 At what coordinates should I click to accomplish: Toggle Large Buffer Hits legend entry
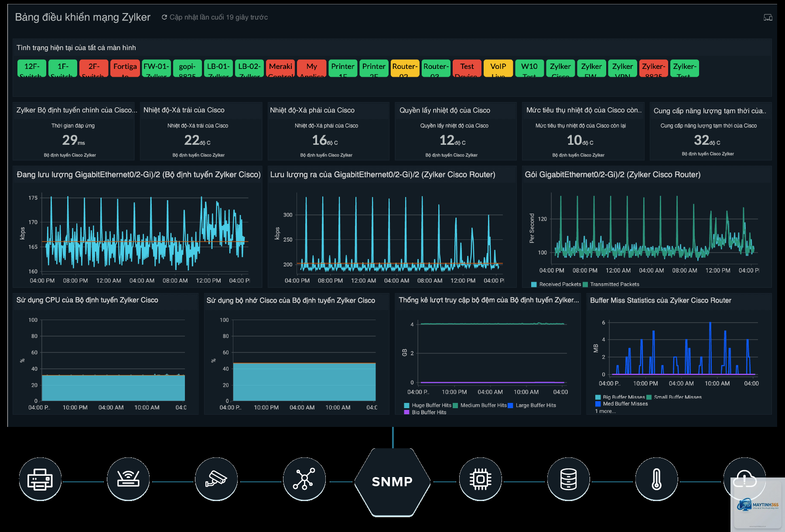532,406
